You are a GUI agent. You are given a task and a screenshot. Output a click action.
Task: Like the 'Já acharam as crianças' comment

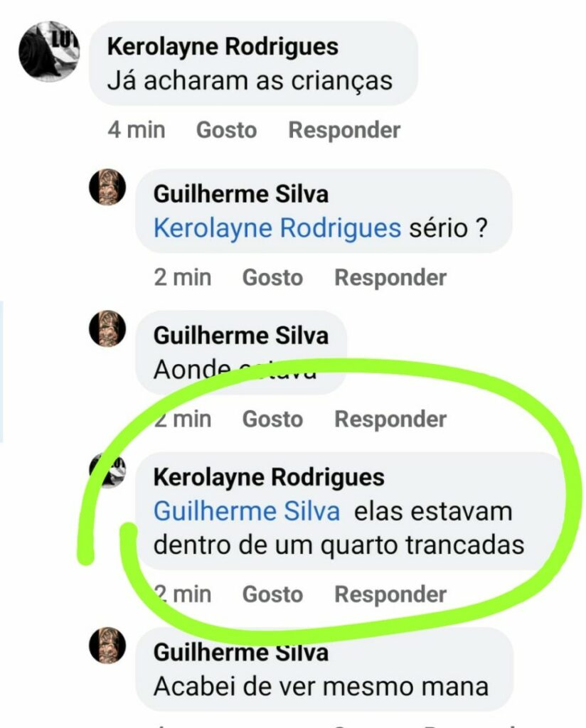[x=226, y=130]
